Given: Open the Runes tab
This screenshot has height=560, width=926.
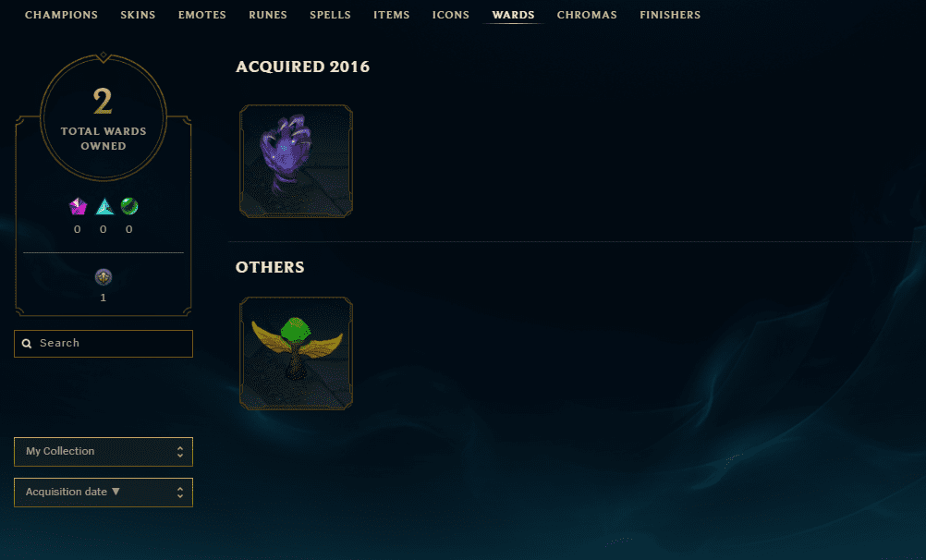Looking at the screenshot, I should (x=267, y=15).
